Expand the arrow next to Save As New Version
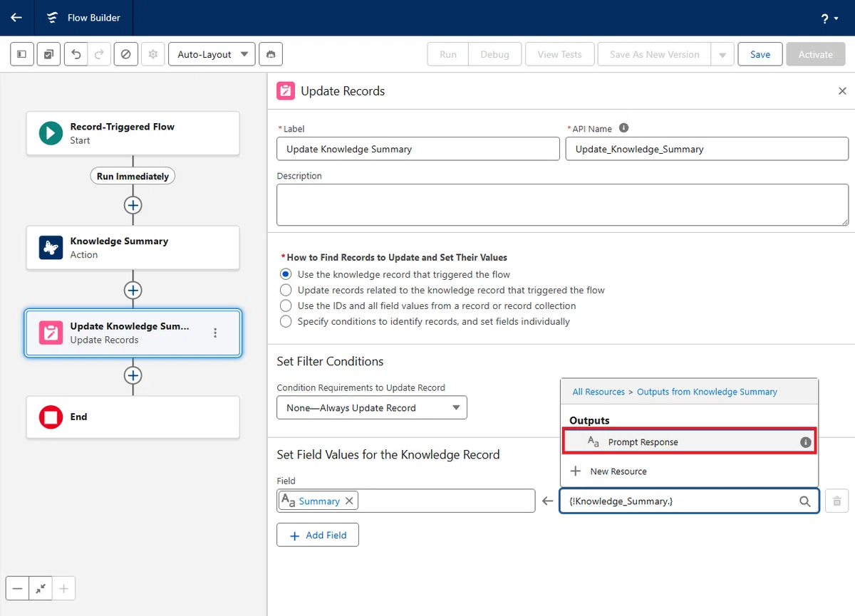 click(x=722, y=54)
